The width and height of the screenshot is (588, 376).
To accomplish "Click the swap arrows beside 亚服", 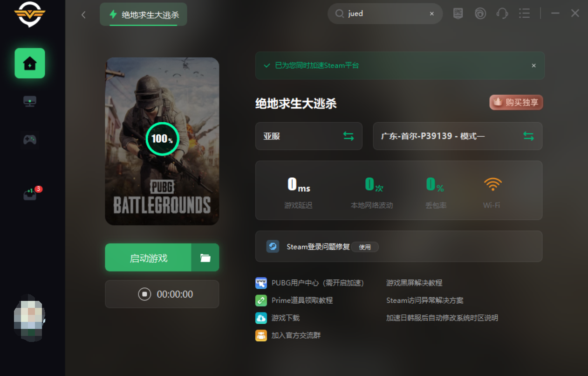I will pos(349,136).
